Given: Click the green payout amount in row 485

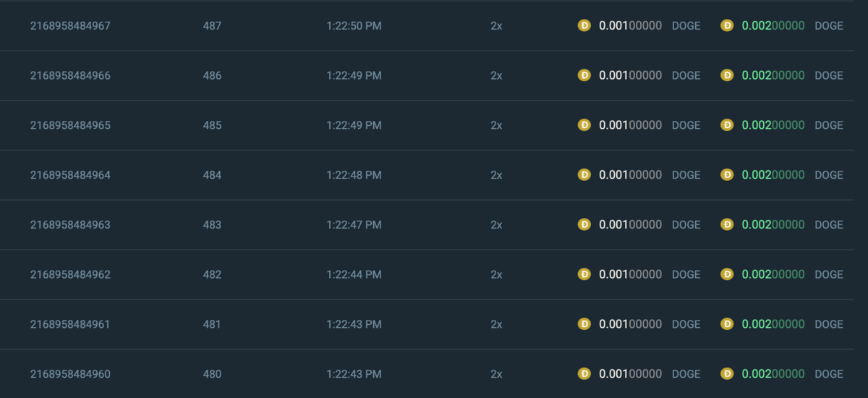Looking at the screenshot, I should [773, 125].
